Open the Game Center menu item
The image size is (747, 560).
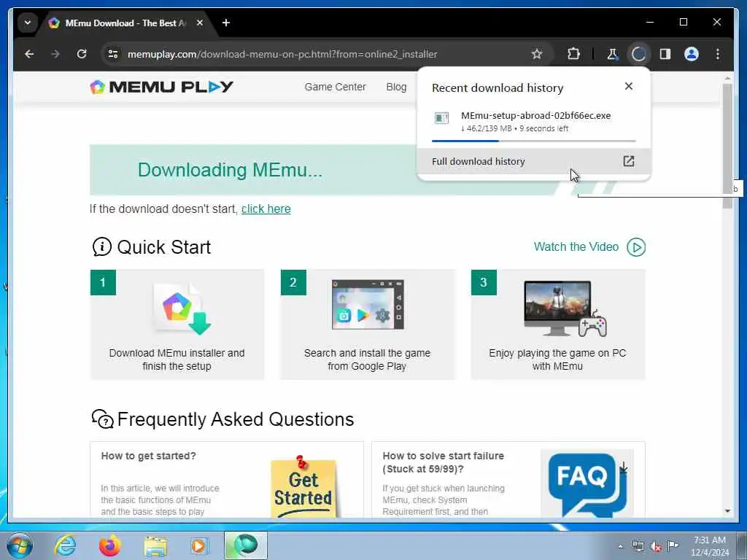coord(336,87)
